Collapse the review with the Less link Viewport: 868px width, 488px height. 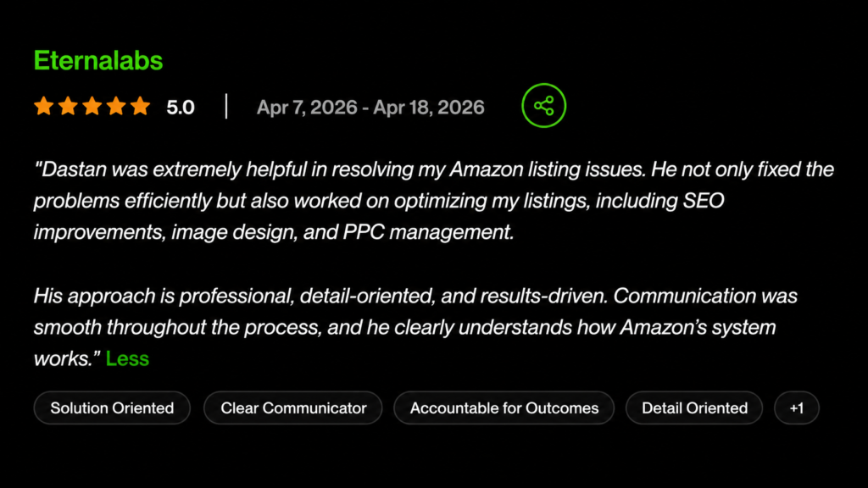point(127,358)
